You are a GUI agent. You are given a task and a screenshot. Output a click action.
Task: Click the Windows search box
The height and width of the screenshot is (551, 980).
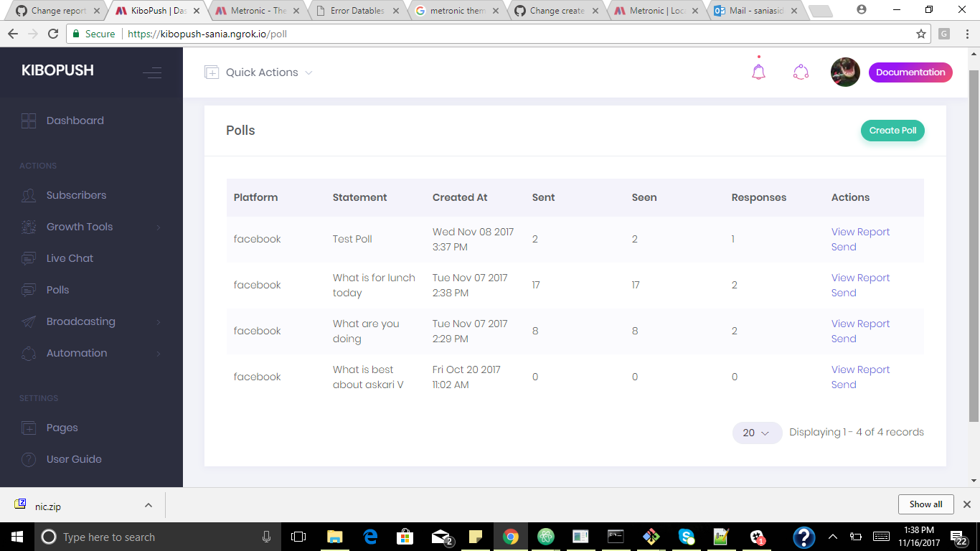158,537
